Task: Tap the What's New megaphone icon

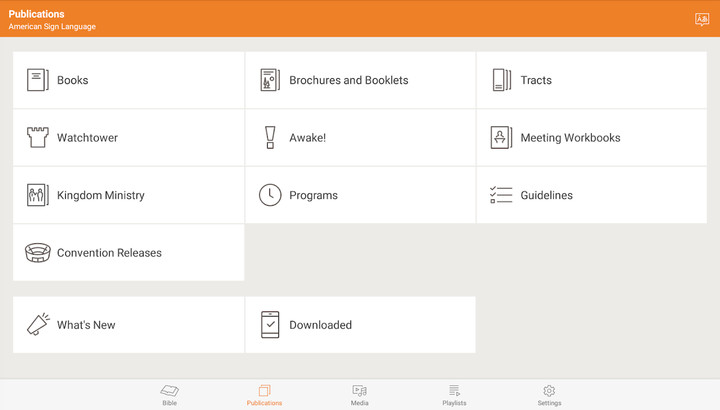Action: pyautogui.click(x=37, y=324)
